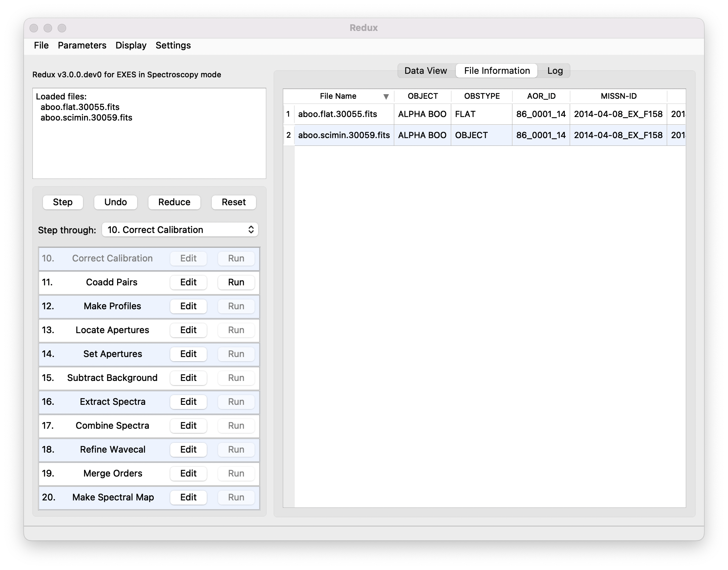This screenshot has width=728, height=570.
Task: Switch to the Log tab
Action: pyautogui.click(x=554, y=70)
